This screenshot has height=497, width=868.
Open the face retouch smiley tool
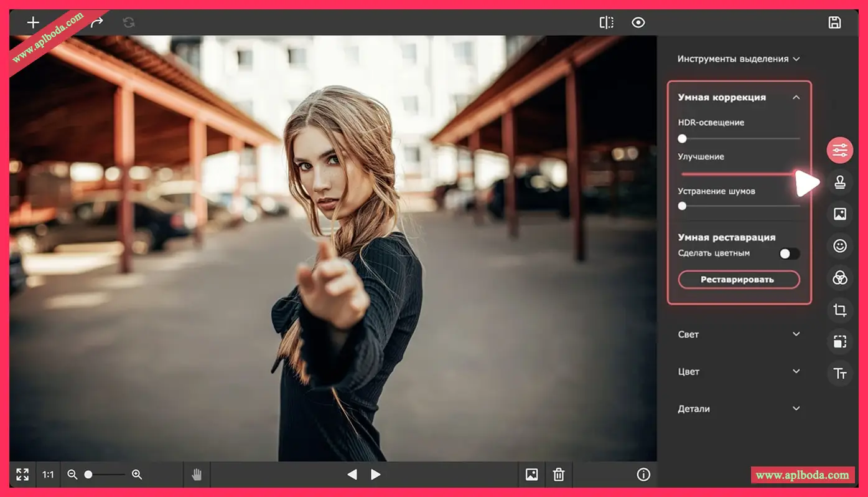(x=840, y=246)
